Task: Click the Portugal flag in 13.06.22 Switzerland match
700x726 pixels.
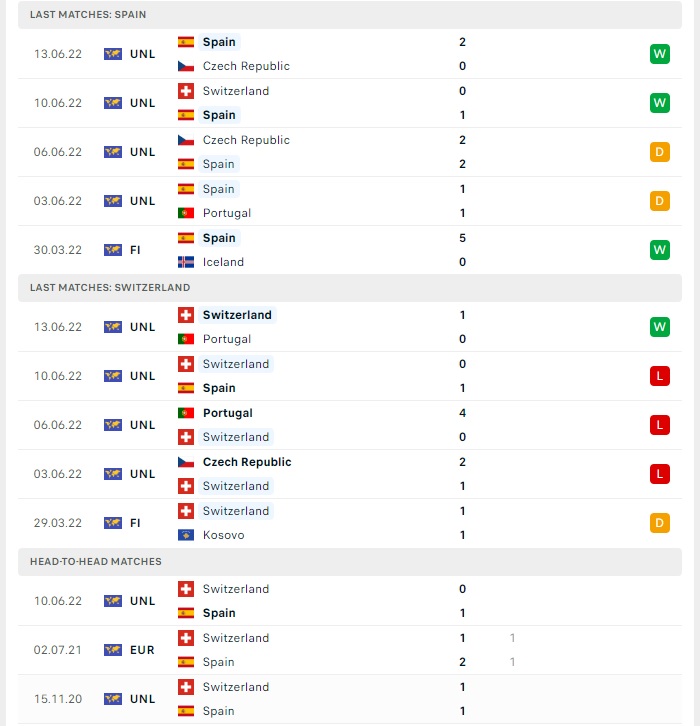Action: (186, 339)
